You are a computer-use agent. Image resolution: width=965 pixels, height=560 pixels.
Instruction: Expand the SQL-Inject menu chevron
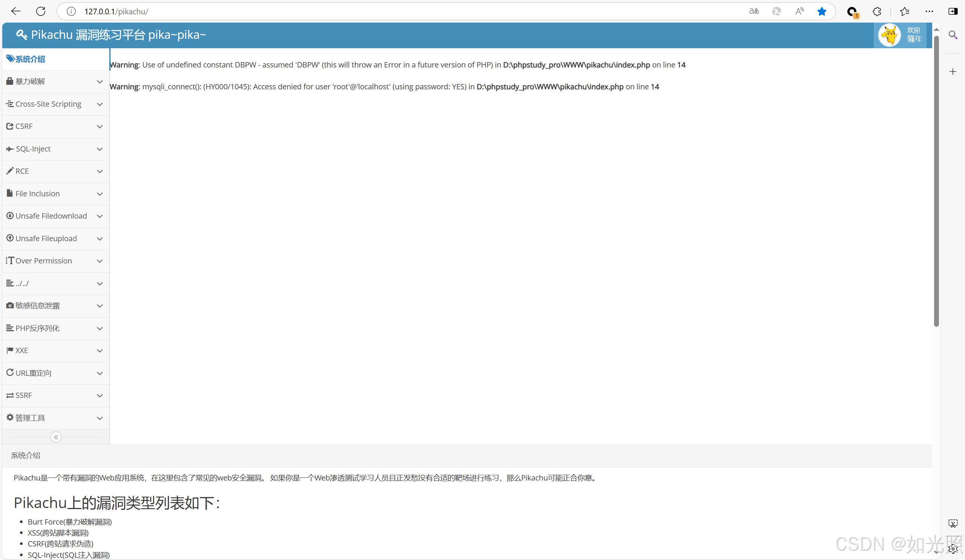pyautogui.click(x=100, y=149)
